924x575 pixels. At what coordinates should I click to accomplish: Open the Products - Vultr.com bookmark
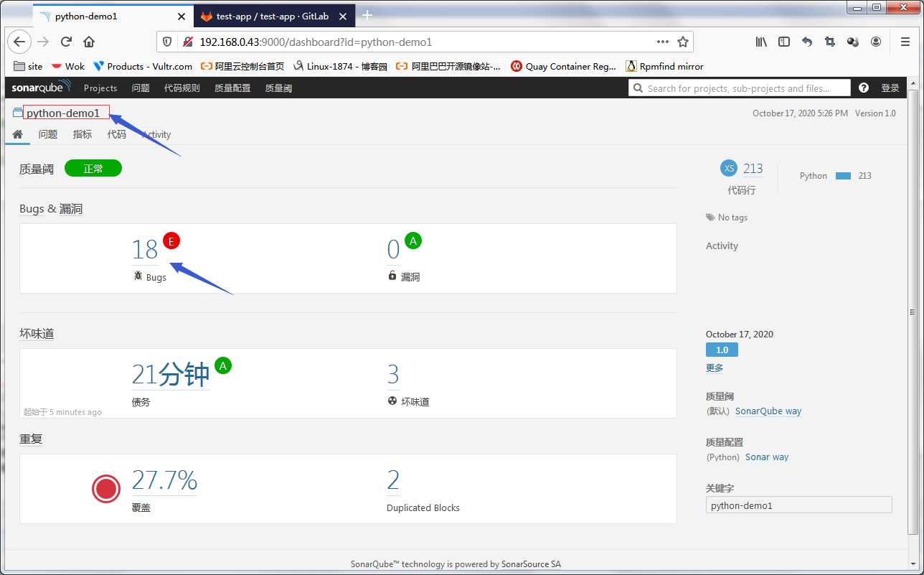pyautogui.click(x=143, y=66)
